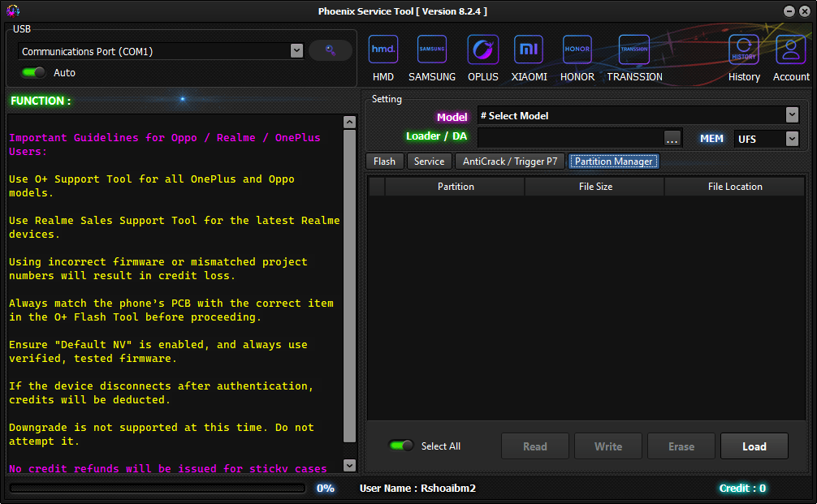This screenshot has width=817, height=504.
Task: Toggle the Select All partitions switch
Action: pyautogui.click(x=400, y=446)
